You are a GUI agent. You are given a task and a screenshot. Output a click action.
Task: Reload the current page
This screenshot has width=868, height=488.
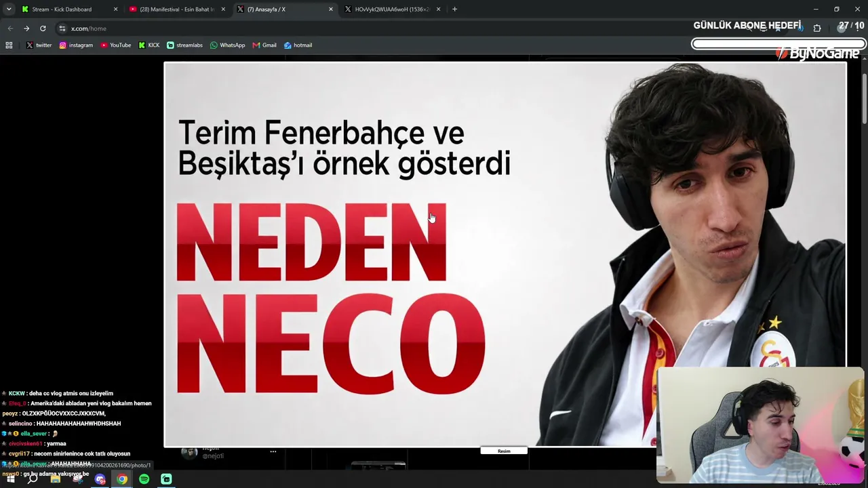tap(43, 28)
